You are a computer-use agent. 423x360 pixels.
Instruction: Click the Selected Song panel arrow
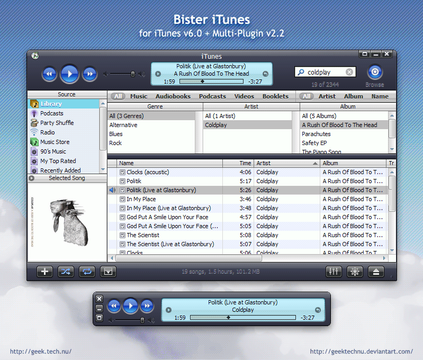coord(32,178)
